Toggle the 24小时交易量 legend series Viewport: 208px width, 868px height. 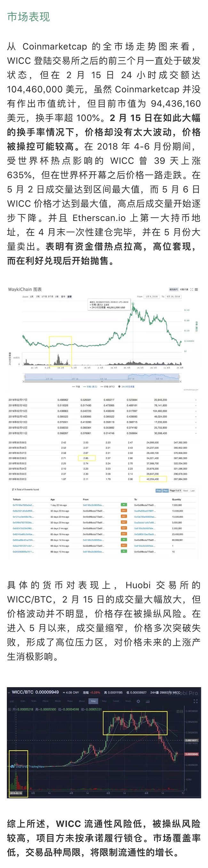point(126,387)
